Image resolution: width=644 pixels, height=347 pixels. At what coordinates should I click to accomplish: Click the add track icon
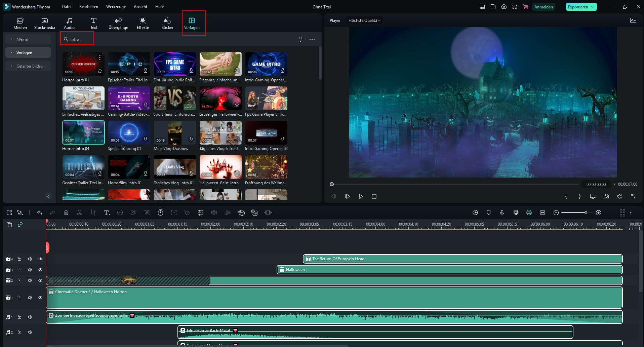click(9, 224)
